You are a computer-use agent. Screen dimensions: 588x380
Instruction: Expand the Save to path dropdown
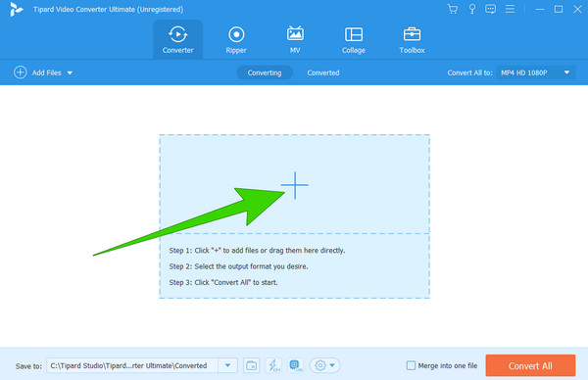tap(227, 365)
